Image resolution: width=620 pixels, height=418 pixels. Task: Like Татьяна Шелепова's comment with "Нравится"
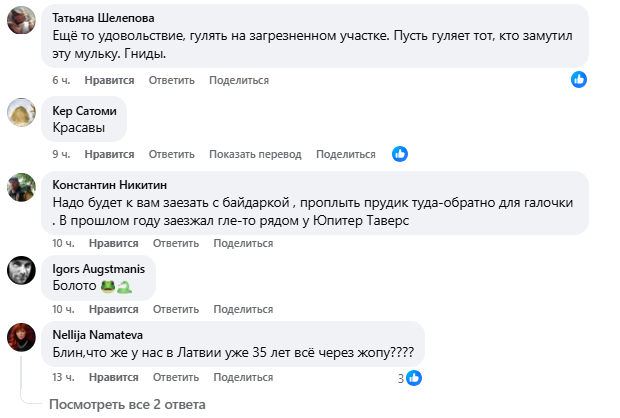pyautogui.click(x=109, y=80)
